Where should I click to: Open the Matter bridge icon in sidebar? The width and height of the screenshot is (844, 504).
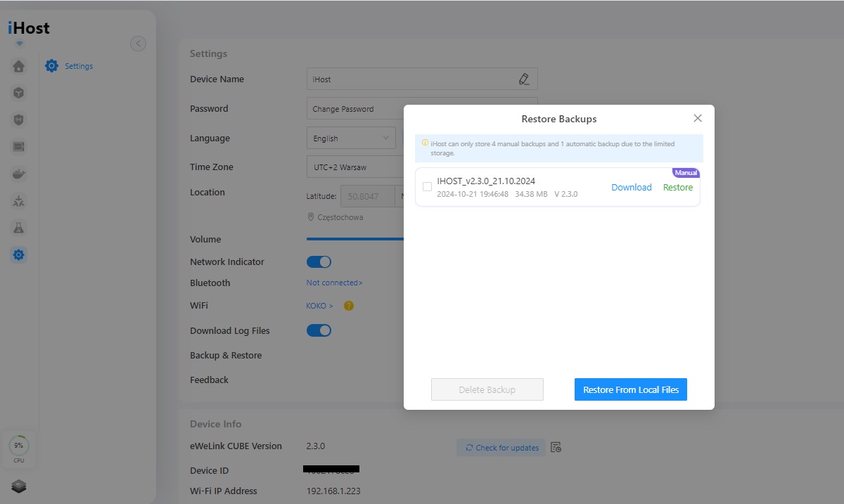[x=19, y=202]
